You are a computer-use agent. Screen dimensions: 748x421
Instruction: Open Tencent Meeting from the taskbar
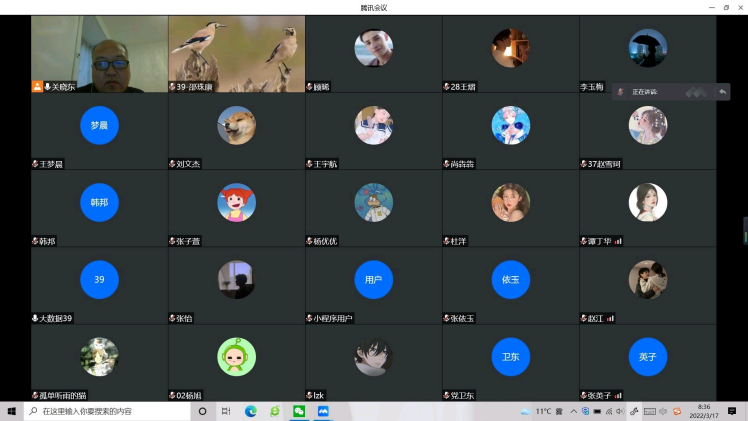(324, 411)
